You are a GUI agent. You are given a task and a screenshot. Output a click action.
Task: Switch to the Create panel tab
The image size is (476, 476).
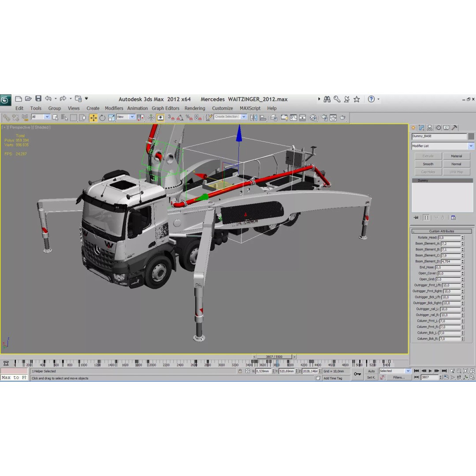(413, 128)
